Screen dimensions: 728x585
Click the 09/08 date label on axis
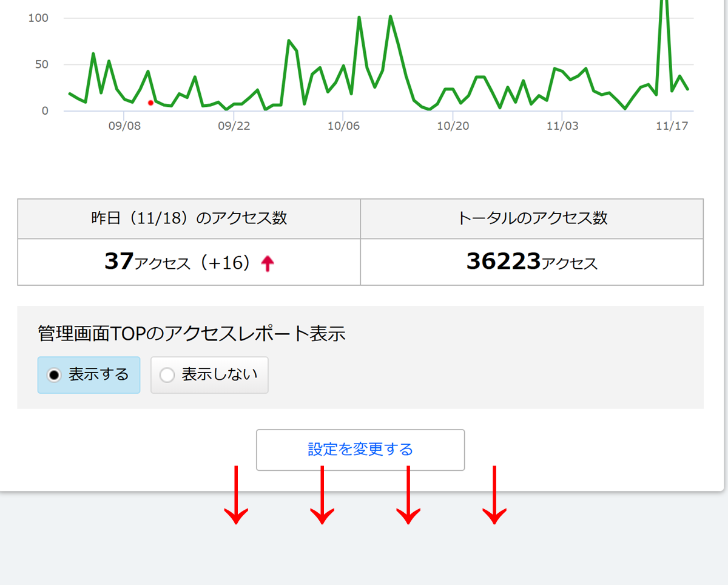click(x=125, y=126)
